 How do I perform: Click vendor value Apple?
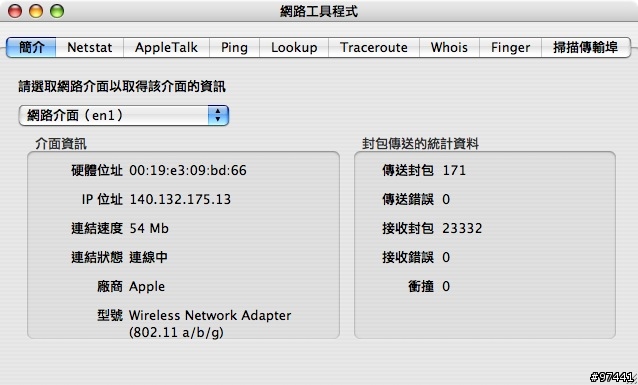[147, 287]
